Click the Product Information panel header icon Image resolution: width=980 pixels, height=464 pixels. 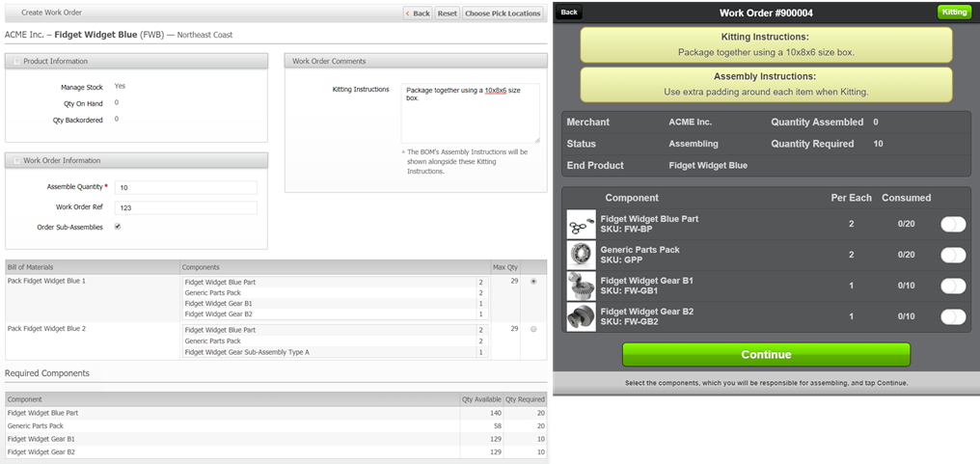(x=14, y=61)
